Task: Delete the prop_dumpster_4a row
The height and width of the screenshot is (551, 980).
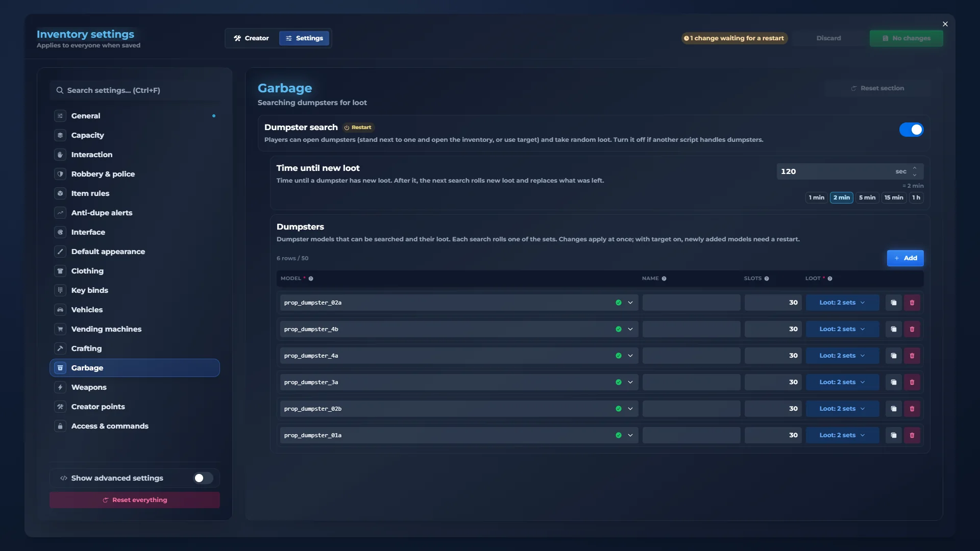Action: (x=912, y=356)
